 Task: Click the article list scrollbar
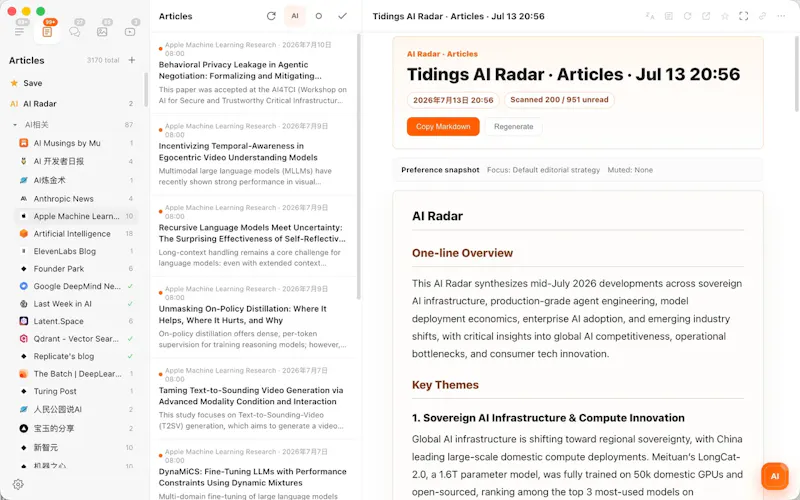click(359, 167)
